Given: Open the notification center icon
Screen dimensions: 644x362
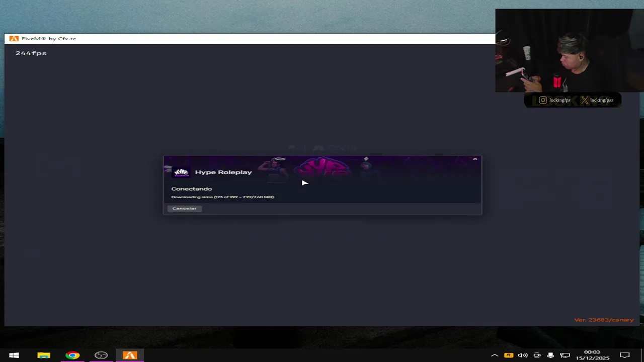Looking at the screenshot, I should click(624, 355).
